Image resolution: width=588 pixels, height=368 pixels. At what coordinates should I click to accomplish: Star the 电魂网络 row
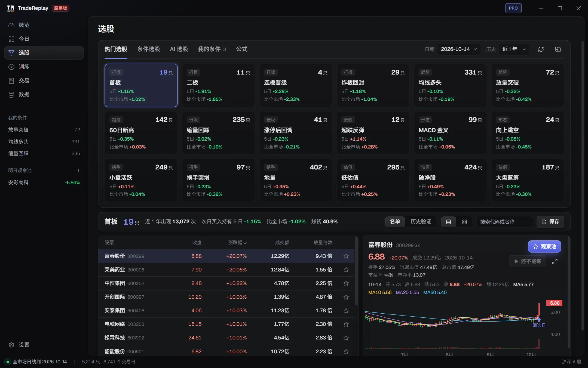click(x=346, y=324)
